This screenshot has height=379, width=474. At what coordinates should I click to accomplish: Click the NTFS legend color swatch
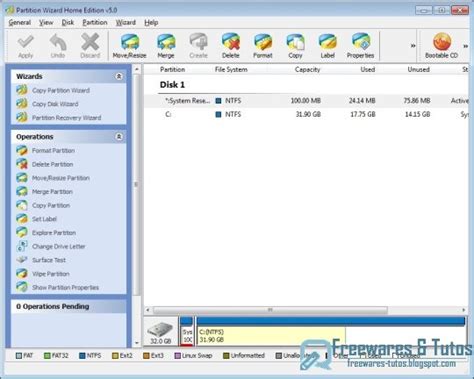[x=82, y=356]
